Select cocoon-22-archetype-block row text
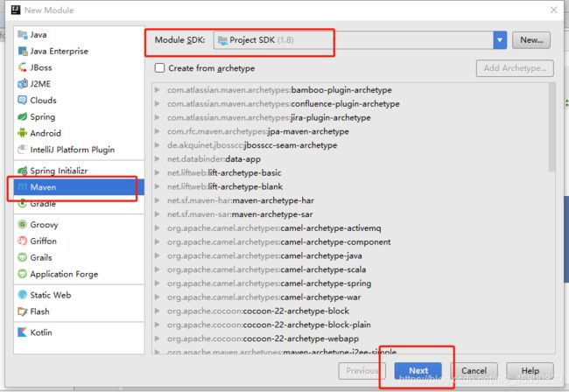 coord(258,311)
